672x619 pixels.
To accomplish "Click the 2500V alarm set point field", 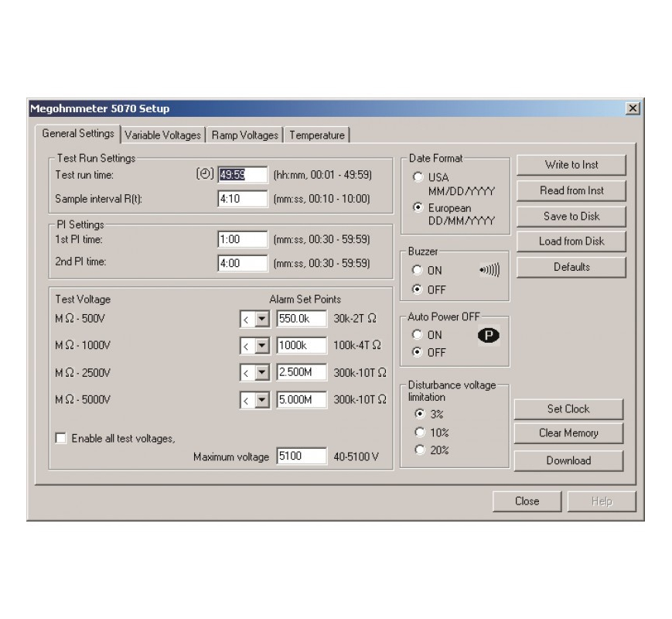I will [x=302, y=372].
